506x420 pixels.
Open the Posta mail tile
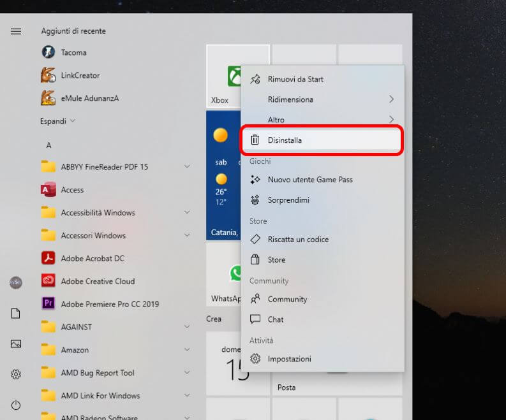pyautogui.click(x=337, y=384)
